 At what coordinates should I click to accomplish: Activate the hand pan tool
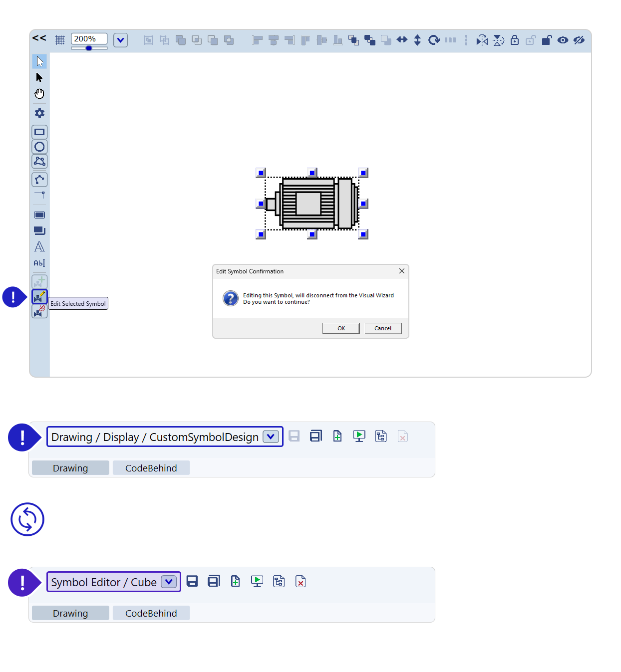coord(39,94)
